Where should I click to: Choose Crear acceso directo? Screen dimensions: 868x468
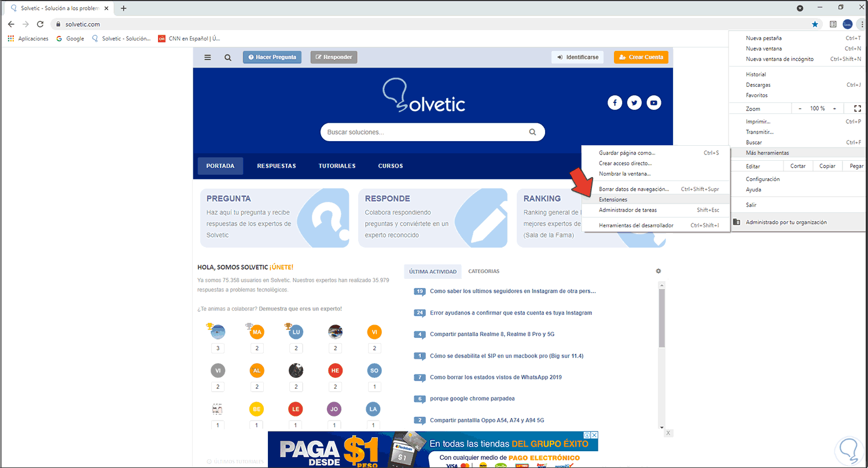pyautogui.click(x=656, y=163)
